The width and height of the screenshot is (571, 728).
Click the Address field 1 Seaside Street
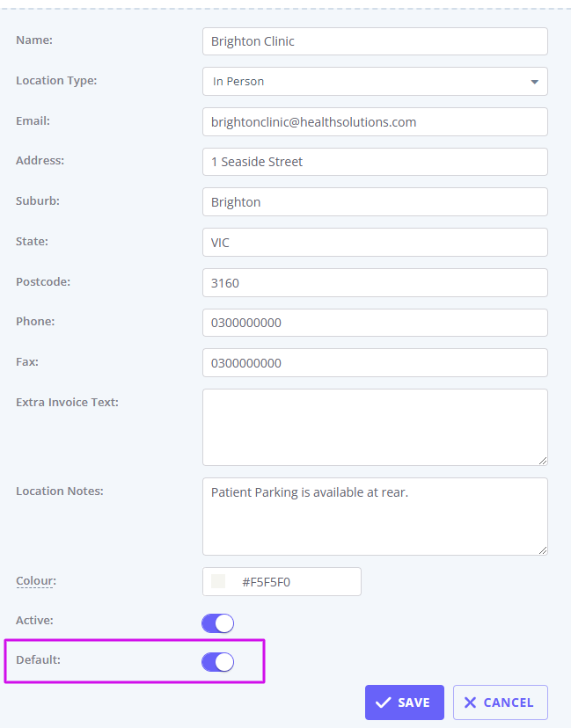[x=375, y=162]
